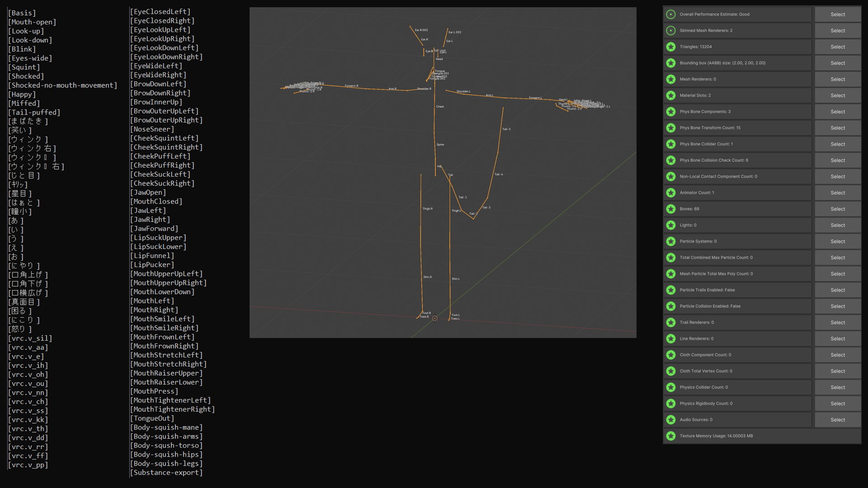
Task: Click the circle icon for Overall Performance Estimate
Action: click(671, 15)
